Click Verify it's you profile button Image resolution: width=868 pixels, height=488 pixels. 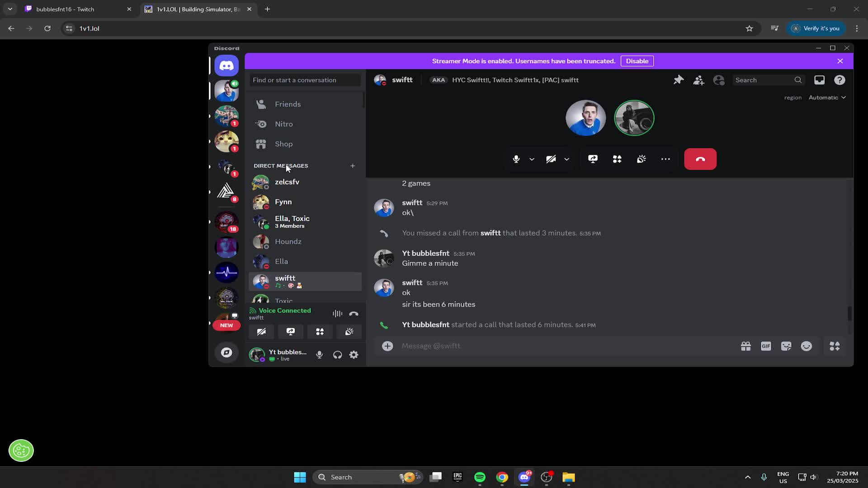pyautogui.click(x=816, y=28)
